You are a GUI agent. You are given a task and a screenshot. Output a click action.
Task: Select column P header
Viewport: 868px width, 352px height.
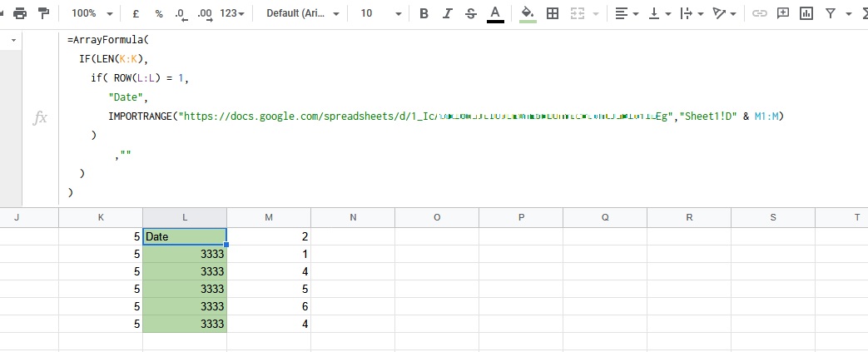[x=521, y=217]
